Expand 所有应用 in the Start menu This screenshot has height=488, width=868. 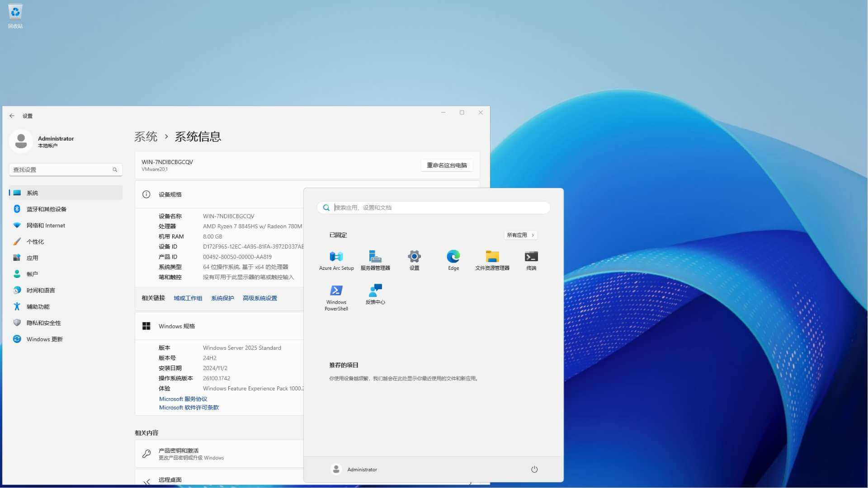(x=520, y=235)
